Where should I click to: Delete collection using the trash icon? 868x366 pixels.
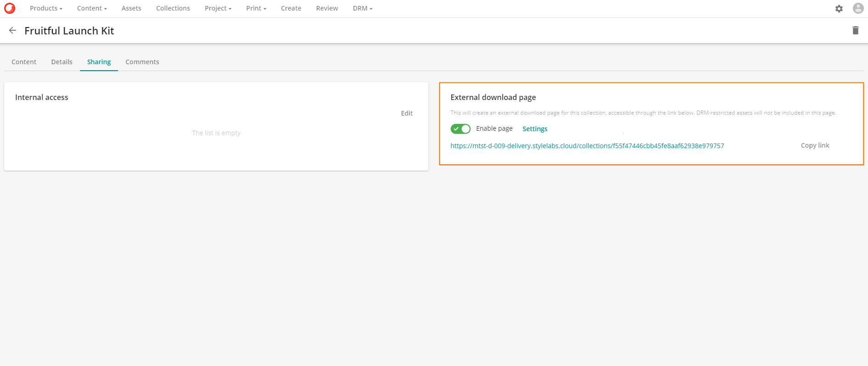(x=855, y=30)
